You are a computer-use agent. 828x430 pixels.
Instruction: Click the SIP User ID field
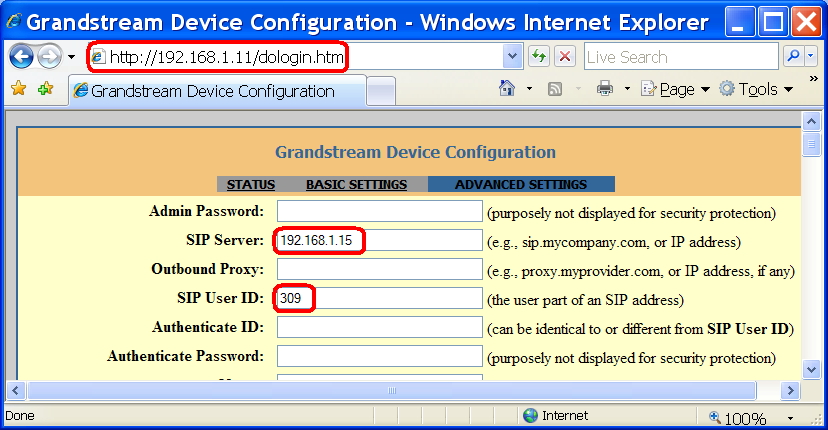(x=380, y=298)
